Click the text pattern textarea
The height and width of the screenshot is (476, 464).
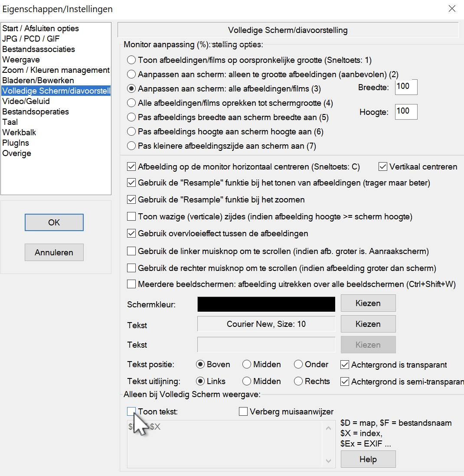(225, 444)
